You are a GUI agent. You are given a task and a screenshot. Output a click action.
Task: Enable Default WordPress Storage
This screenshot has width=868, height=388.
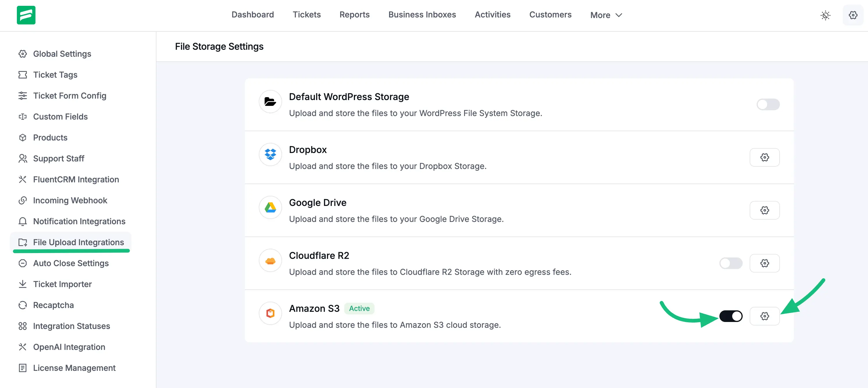tap(768, 104)
